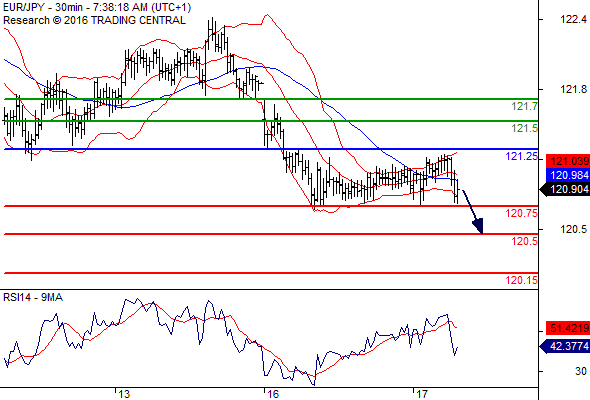This screenshot has width=590, height=400.
Task: Click the blue price tag 120.984
Action: coord(568,175)
